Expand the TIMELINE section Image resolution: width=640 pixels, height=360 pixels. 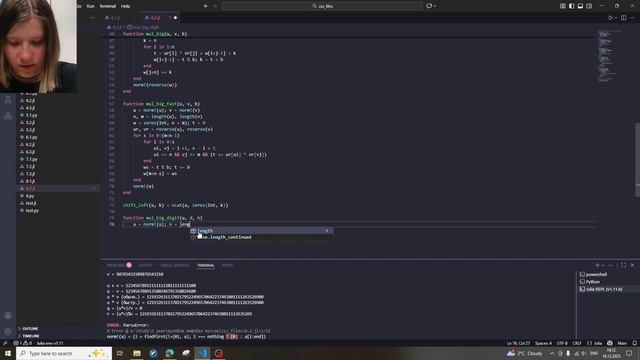coord(58,336)
